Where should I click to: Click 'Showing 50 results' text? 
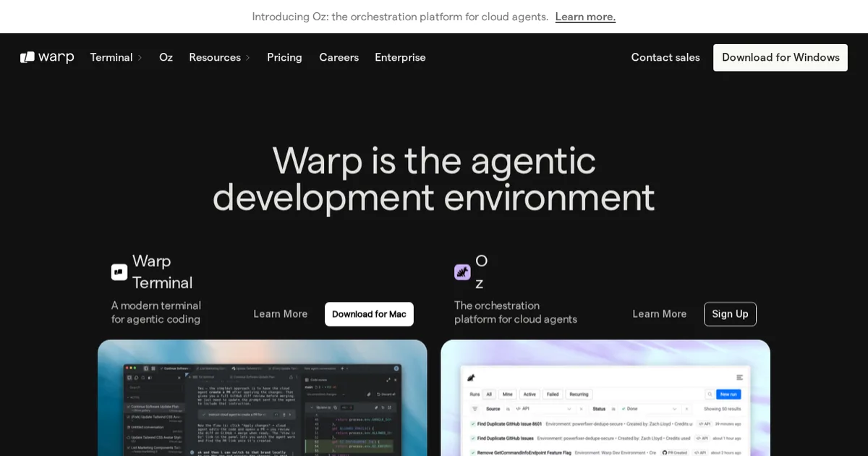pos(723,409)
